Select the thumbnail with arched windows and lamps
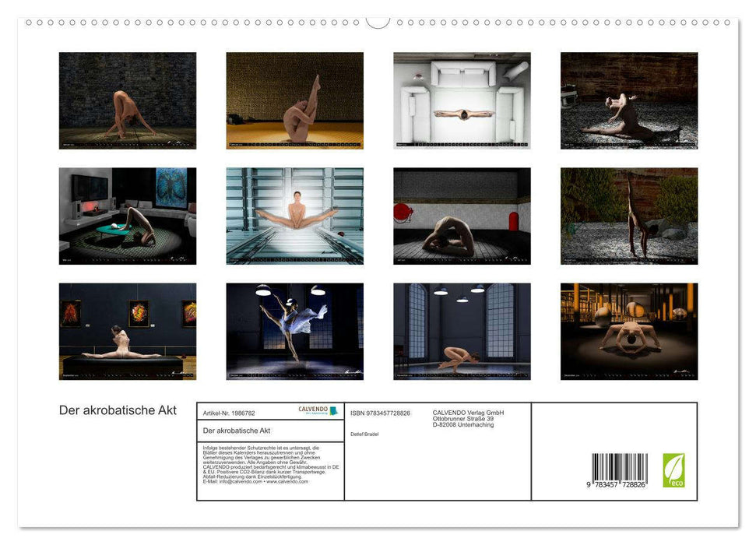756x545 pixels. click(x=462, y=331)
